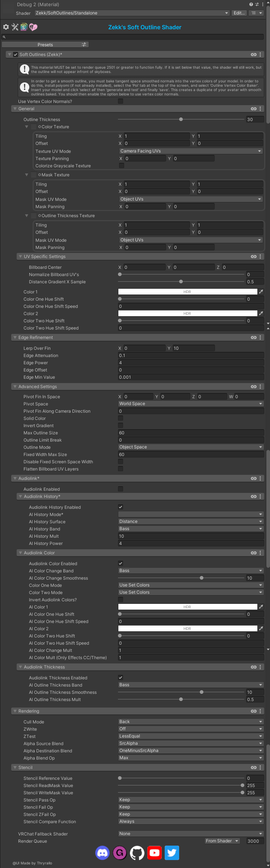
Task: Collapse the Advanced Settings section
Action: click(15, 387)
